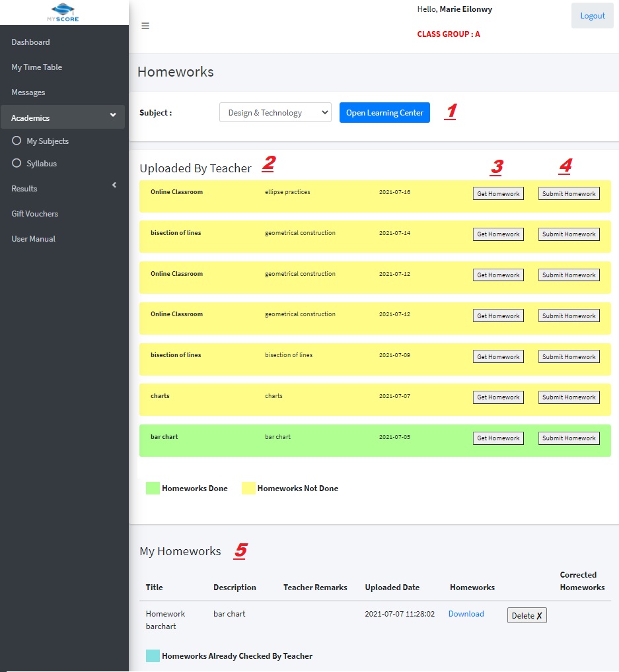Open the Subject dropdown

tap(275, 112)
